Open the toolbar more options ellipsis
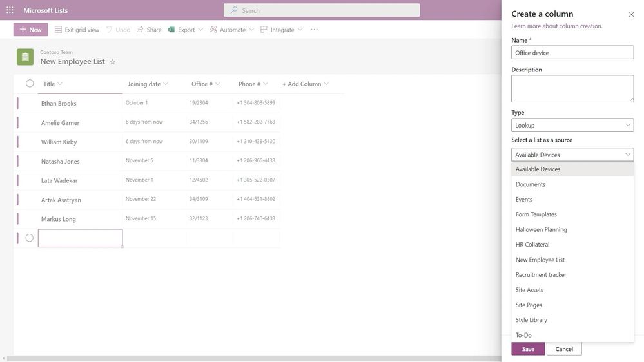 tap(314, 30)
